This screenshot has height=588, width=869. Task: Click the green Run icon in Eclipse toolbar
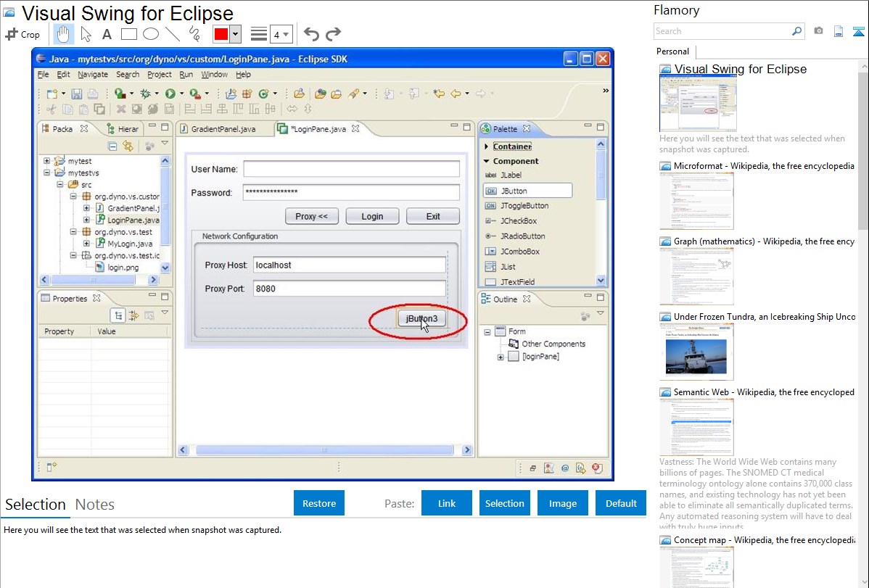[x=170, y=94]
